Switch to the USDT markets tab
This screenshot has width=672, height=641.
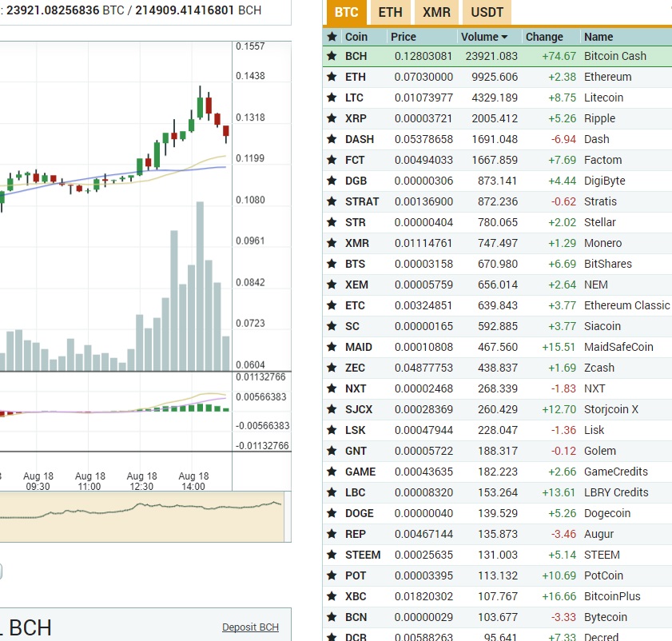487,13
